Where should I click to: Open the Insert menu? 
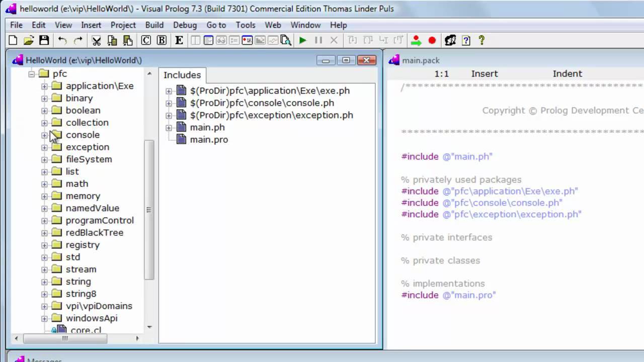[91, 25]
